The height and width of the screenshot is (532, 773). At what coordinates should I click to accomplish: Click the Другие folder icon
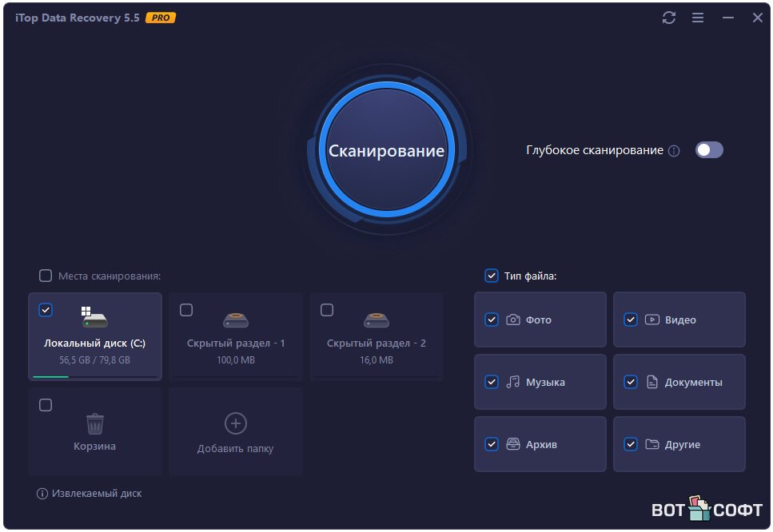(652, 444)
